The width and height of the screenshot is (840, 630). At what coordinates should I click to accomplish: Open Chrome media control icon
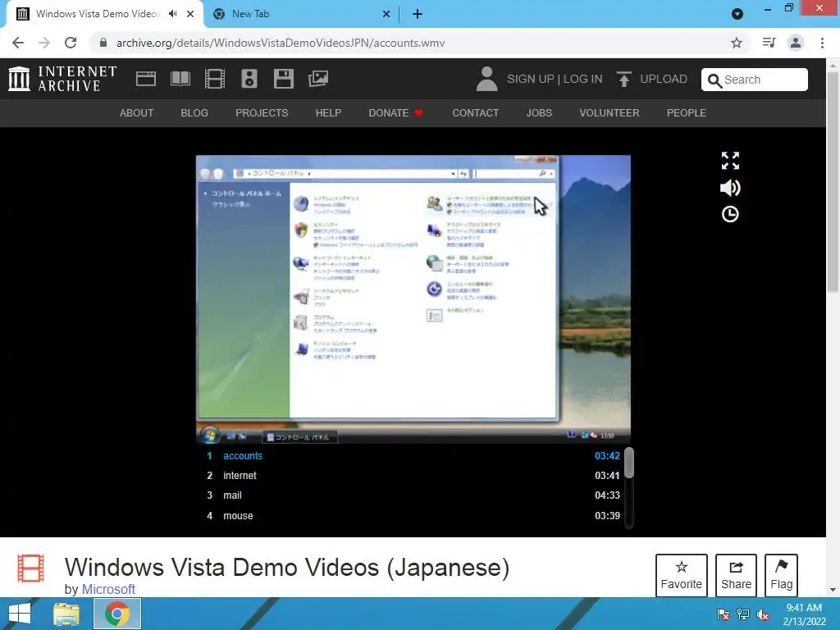click(x=769, y=43)
